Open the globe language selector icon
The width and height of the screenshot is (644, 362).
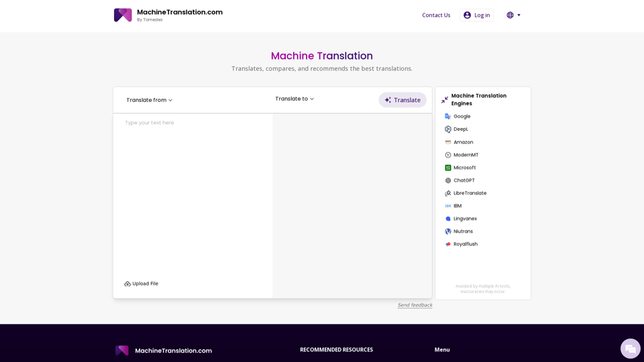point(510,15)
